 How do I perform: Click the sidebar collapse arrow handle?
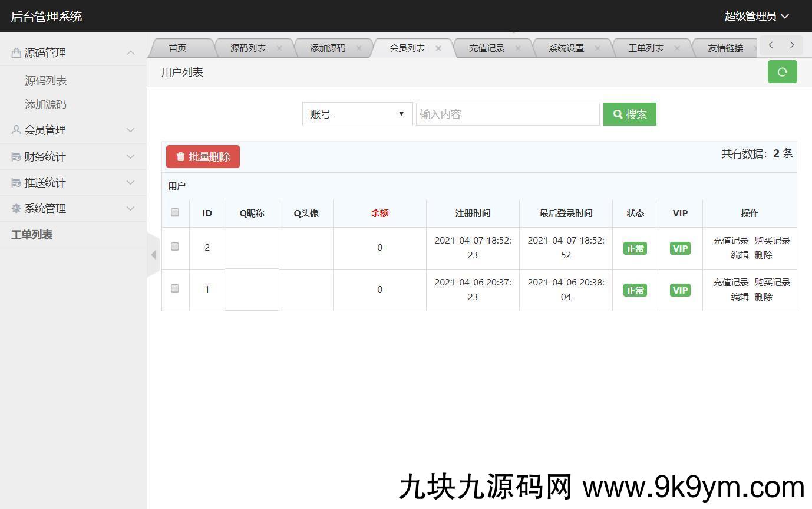click(153, 255)
